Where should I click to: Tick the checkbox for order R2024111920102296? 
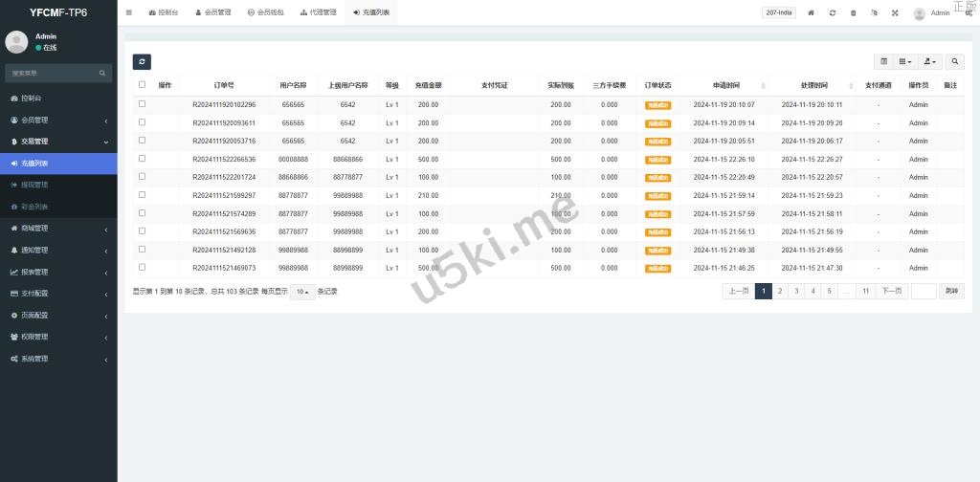[143, 104]
